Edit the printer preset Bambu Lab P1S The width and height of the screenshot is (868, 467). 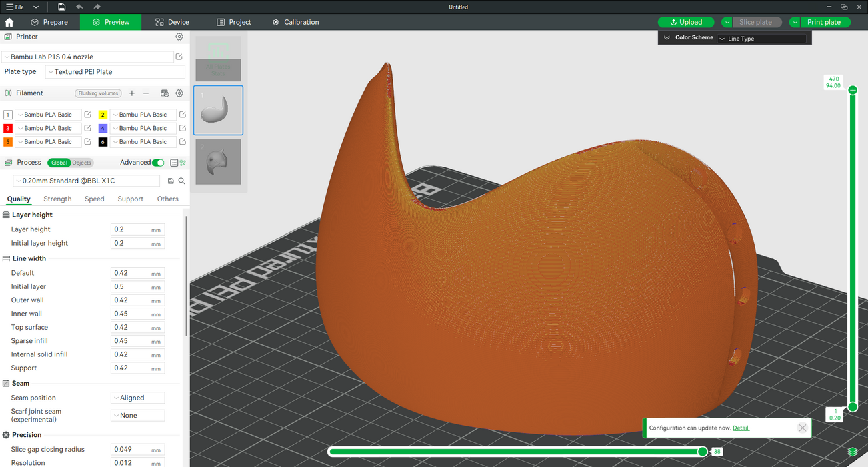(x=179, y=57)
